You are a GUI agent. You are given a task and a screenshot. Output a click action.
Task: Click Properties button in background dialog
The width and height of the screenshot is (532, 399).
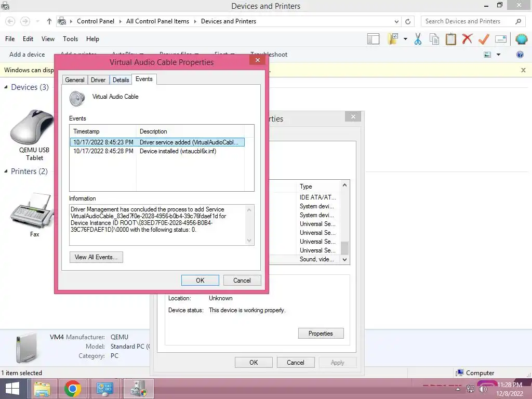[321, 334]
